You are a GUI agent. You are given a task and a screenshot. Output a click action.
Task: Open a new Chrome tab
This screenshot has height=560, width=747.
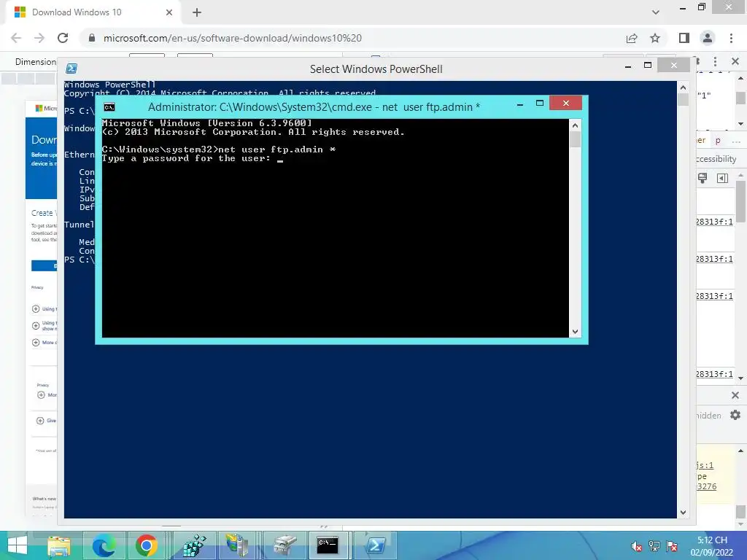tap(197, 12)
